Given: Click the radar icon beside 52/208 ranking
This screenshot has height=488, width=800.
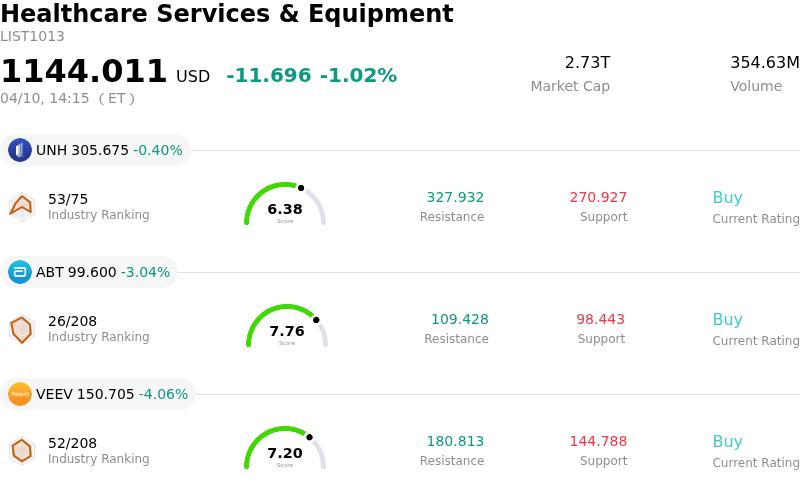Looking at the screenshot, I should (x=21, y=451).
